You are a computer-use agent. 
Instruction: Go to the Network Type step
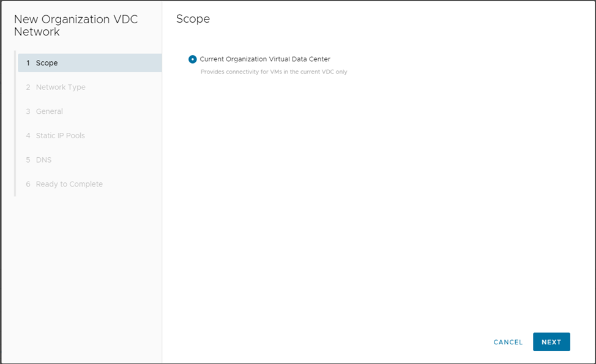[x=61, y=87]
